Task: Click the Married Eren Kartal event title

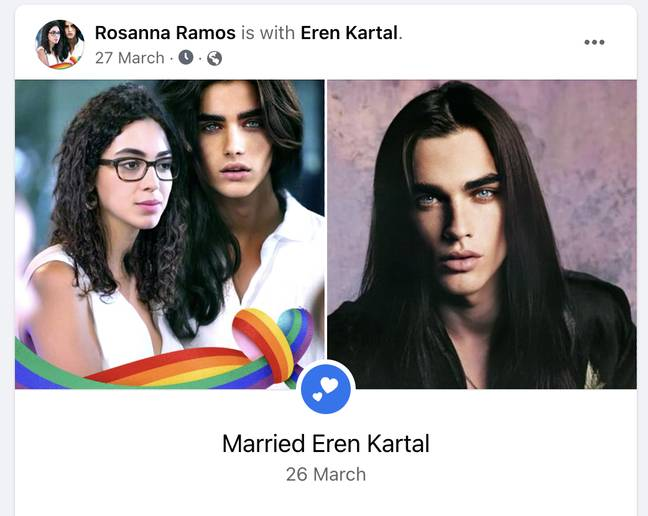Action: pos(326,443)
